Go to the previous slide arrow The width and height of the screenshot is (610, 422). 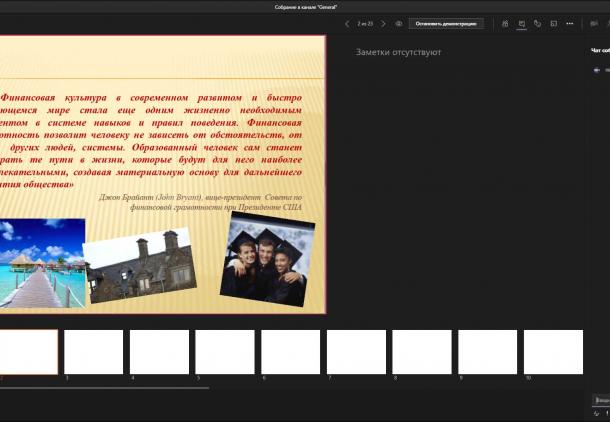(x=347, y=23)
